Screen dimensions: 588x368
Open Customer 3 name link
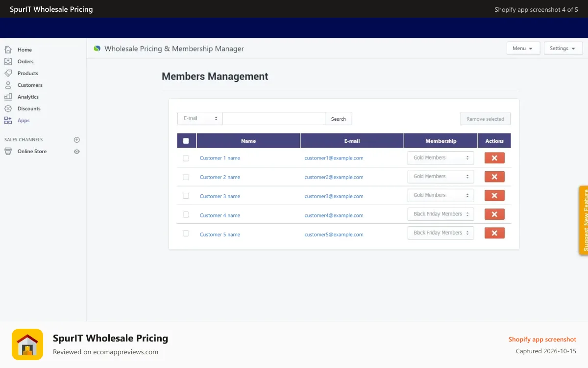(220, 196)
